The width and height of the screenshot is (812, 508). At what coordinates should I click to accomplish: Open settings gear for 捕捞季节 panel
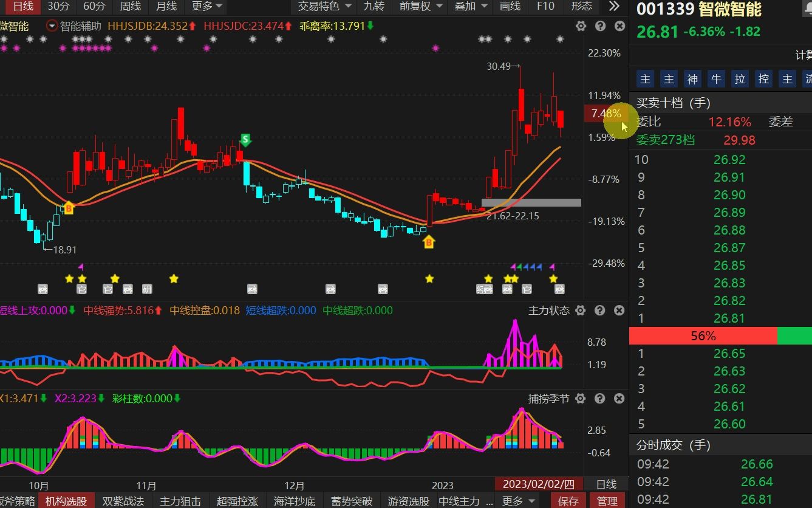[581, 399]
